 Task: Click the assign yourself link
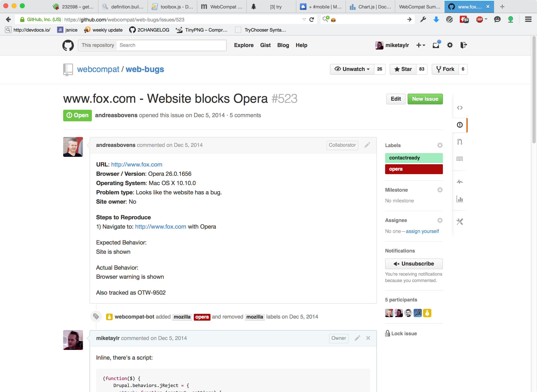click(x=422, y=231)
